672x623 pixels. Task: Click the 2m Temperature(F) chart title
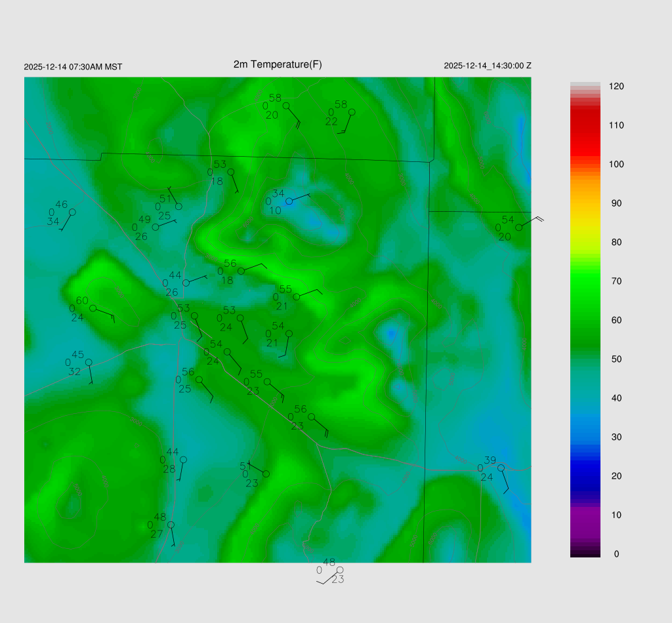tap(278, 64)
